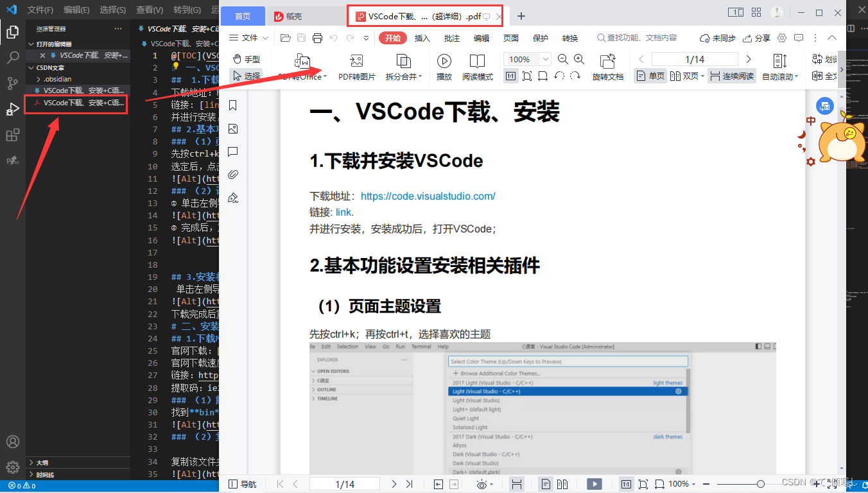Click the rotate counterclockwise icon in ribbon

(559, 76)
